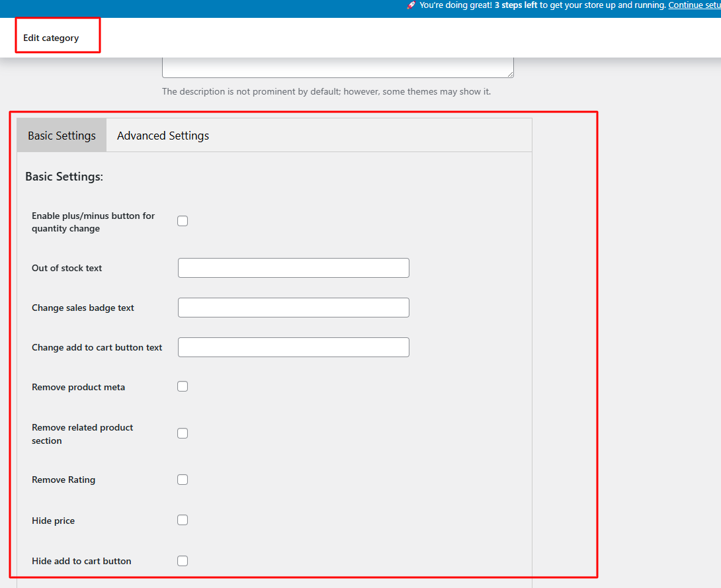This screenshot has height=588, width=721.
Task: Click the Change sales badge text field
Action: (293, 308)
